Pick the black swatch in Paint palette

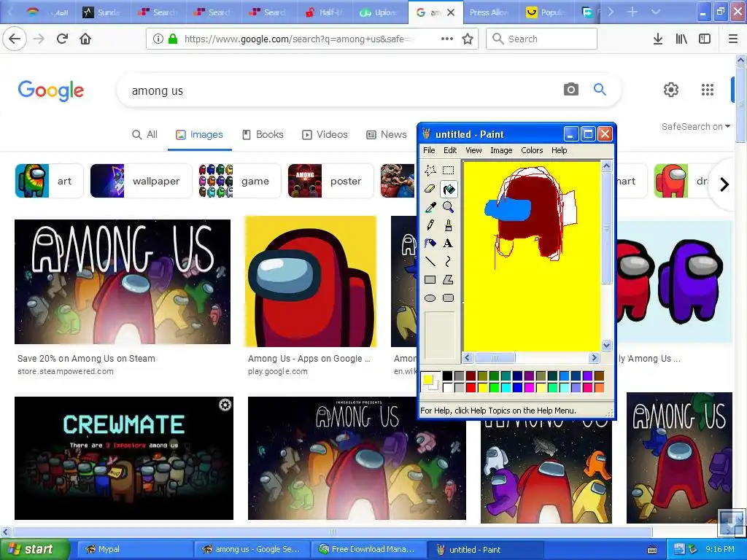[x=447, y=376]
